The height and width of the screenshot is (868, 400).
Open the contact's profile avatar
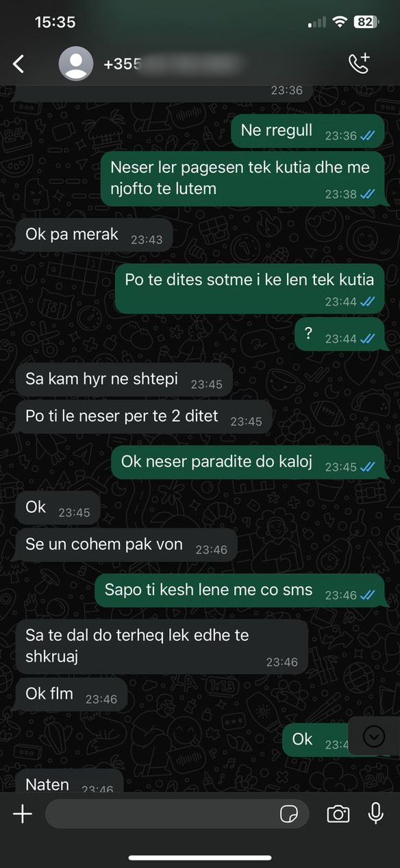click(x=76, y=64)
